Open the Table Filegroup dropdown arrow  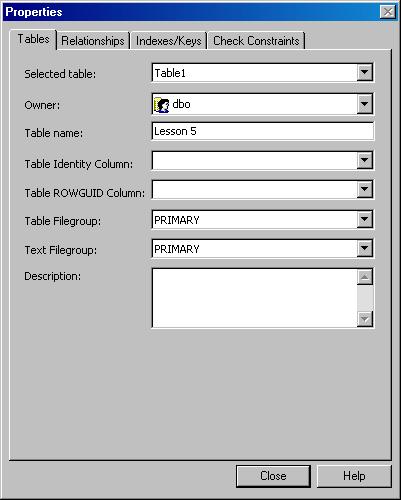click(x=364, y=219)
